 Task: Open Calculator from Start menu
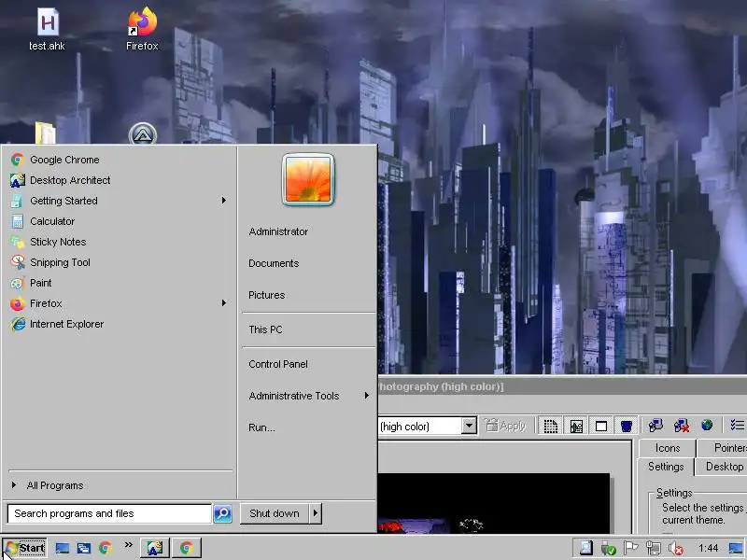click(120, 221)
